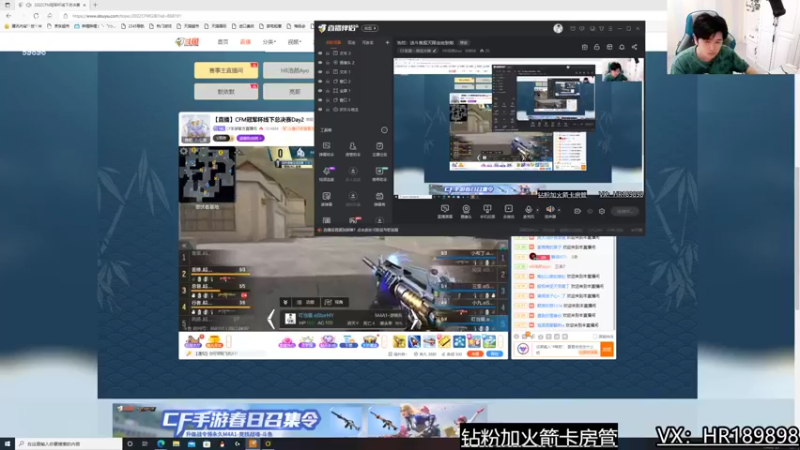This screenshot has width=800, height=450.
Task: Select the 赛事主直播间 room button
Action: coord(226,70)
